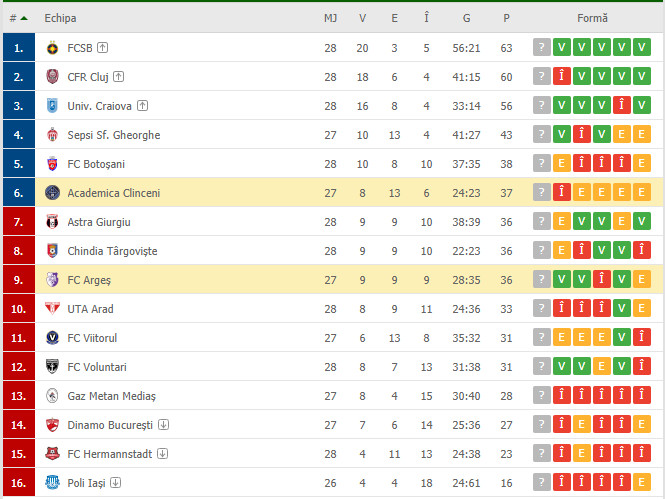Click the MJ matches played column header
This screenshot has height=499, width=665.
(330, 18)
